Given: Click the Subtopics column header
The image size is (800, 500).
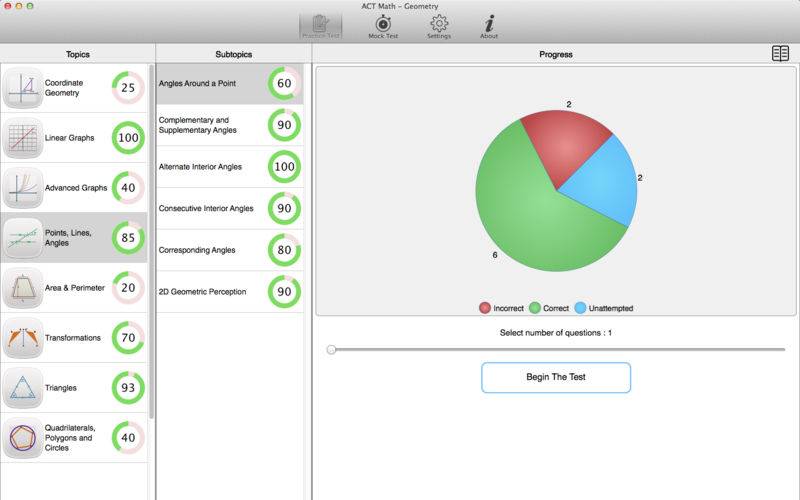Looking at the screenshot, I should pos(234,54).
